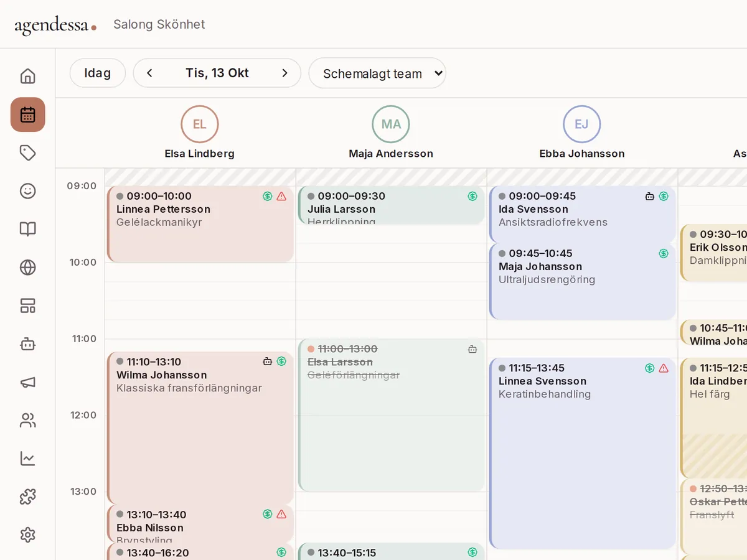The height and width of the screenshot is (560, 747).
Task: Open the megaphone marketing icon
Action: point(27,382)
